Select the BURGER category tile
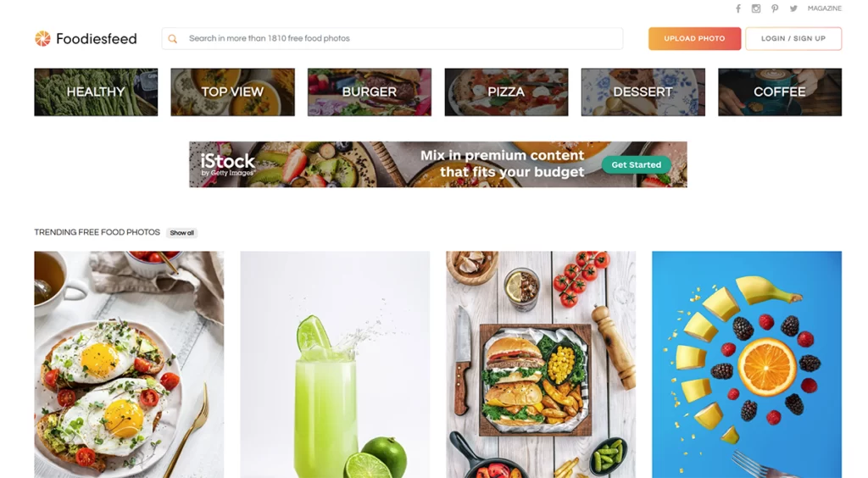 pyautogui.click(x=370, y=92)
